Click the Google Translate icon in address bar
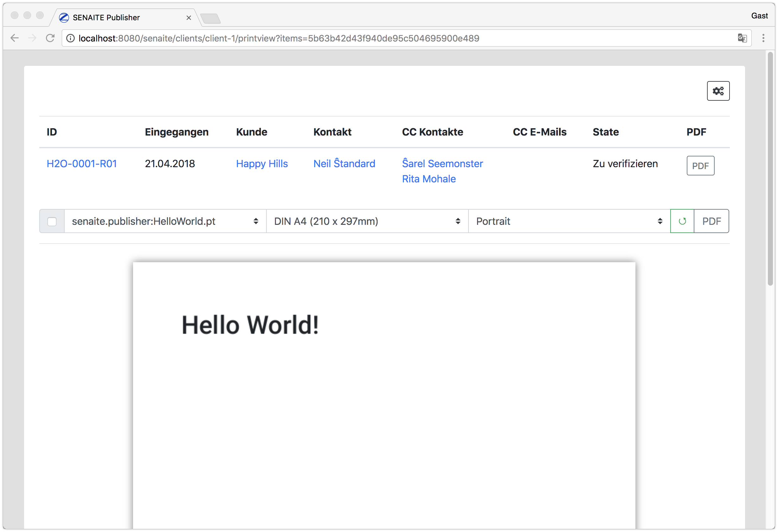 [742, 38]
